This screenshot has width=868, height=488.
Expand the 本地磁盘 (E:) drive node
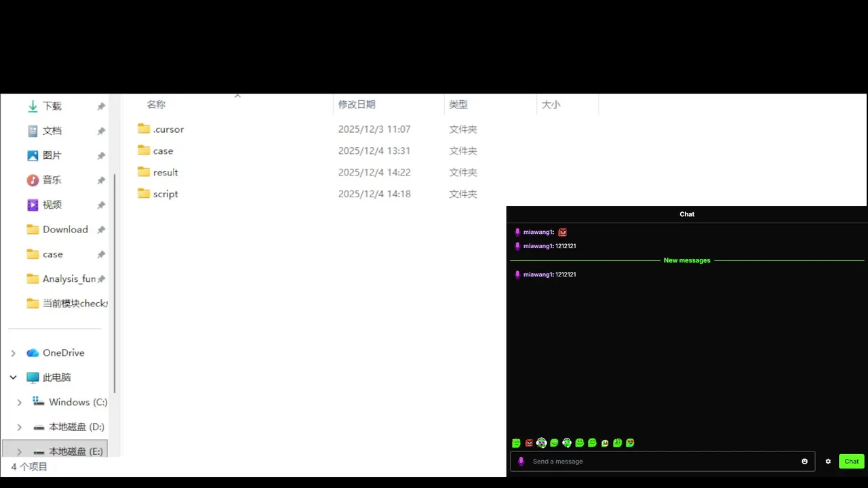[19, 451]
